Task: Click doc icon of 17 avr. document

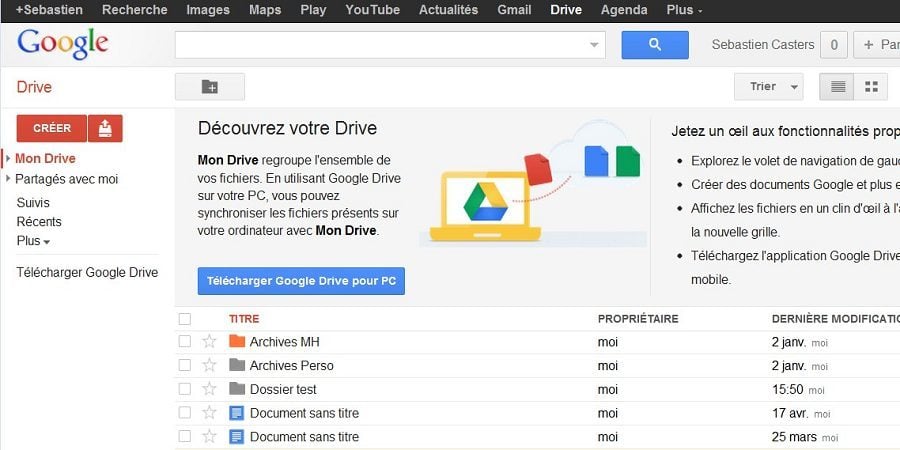Action: pos(236,413)
